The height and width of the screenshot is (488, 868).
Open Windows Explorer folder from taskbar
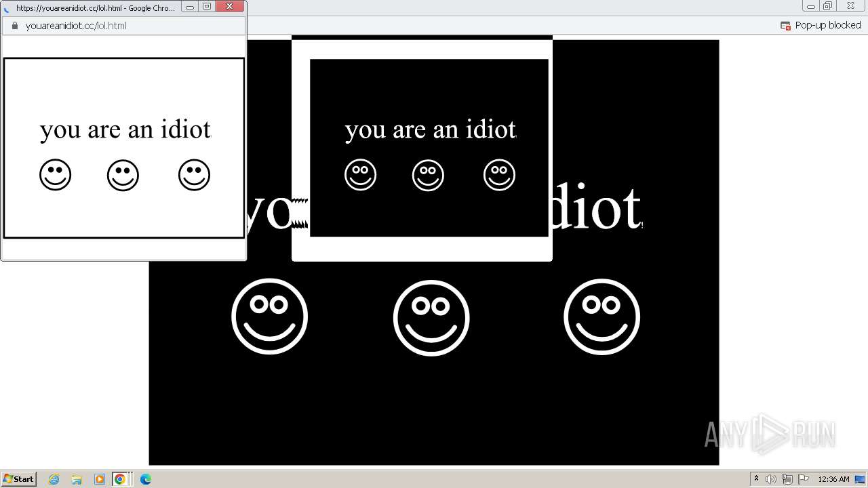click(77, 479)
